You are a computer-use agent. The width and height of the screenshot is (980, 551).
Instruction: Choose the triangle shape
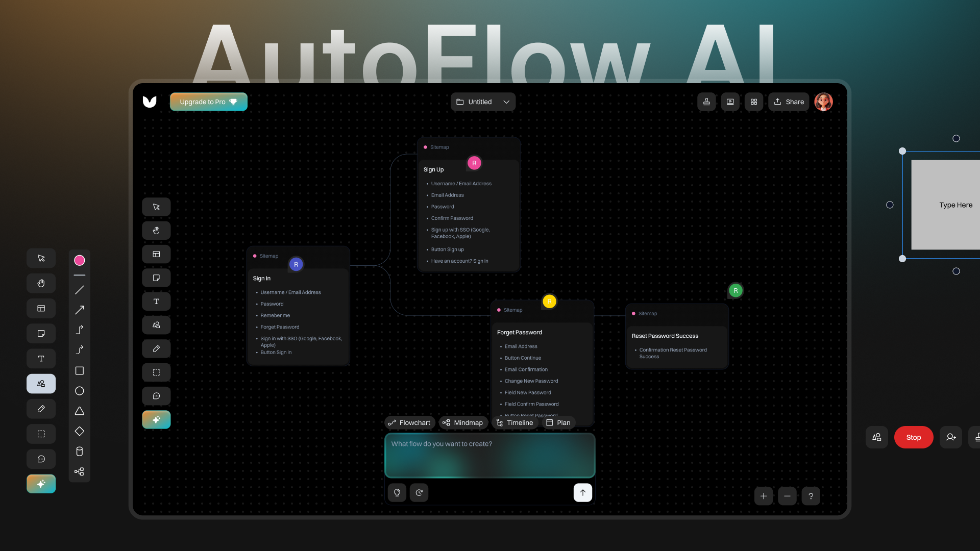point(80,411)
